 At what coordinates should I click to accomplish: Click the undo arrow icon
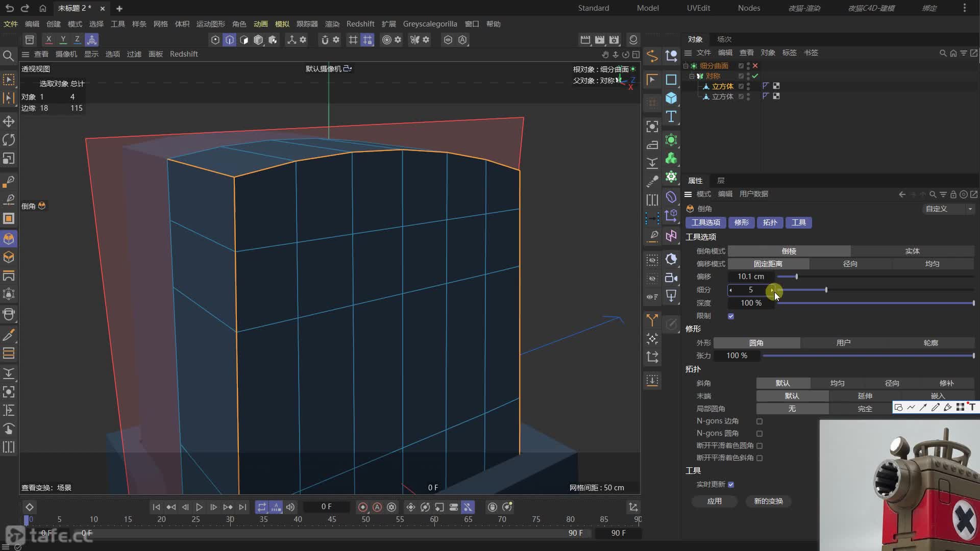pos(9,8)
